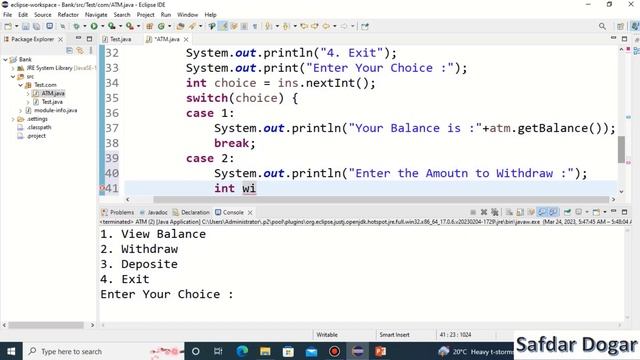Click the Save icon in the toolbar
Image resolution: width=640 pixels, height=360 pixels.
(x=26, y=26)
